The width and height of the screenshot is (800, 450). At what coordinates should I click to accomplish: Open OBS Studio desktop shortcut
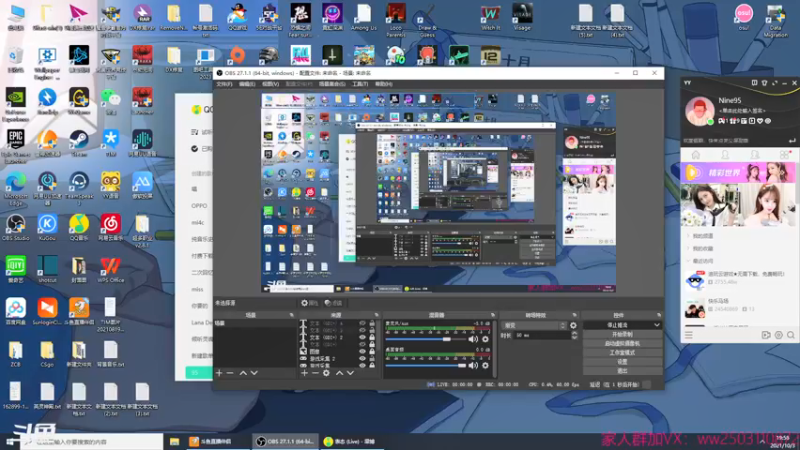(15, 228)
